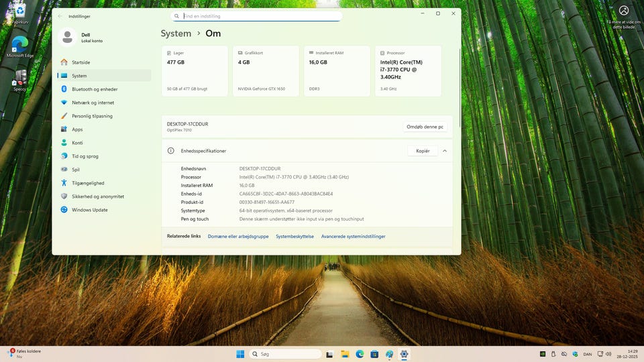Open Avancerede systemindstillinger link
The height and width of the screenshot is (362, 644).
353,237
